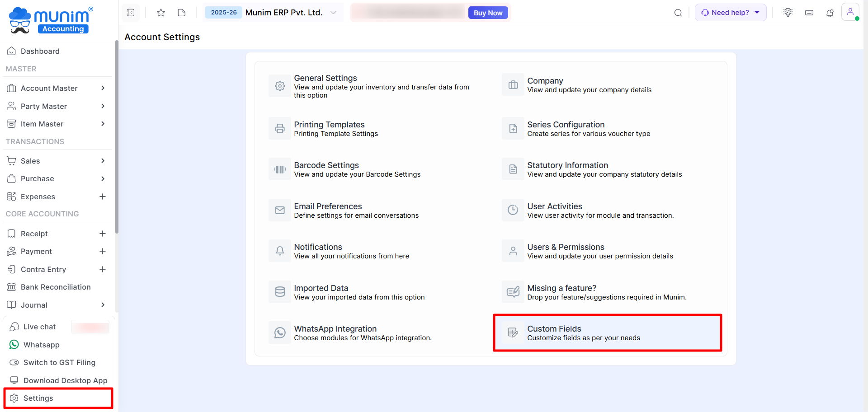Screen dimensions: 868x412
Task: Open Dashboard from sidebar
Action: (40, 51)
